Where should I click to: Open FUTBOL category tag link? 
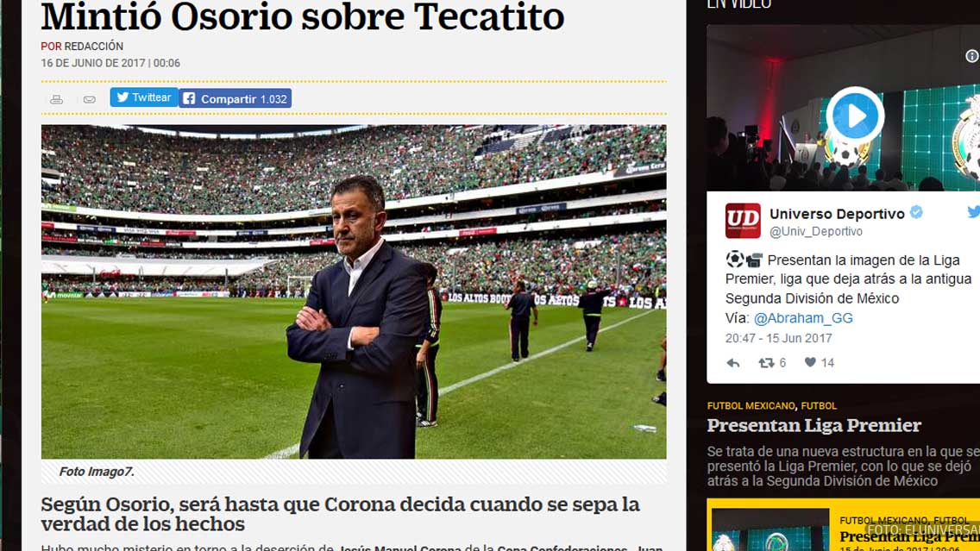(x=819, y=406)
